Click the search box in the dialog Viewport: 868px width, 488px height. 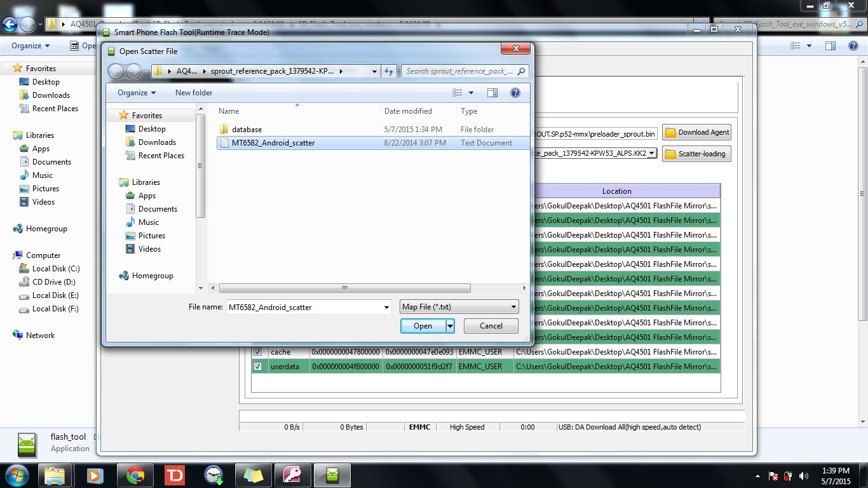point(465,71)
